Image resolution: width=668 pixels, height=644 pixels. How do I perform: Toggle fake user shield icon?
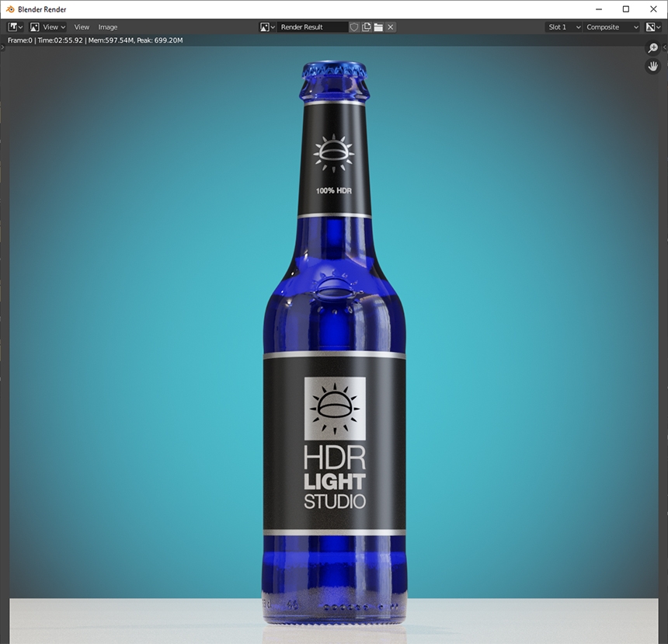click(354, 27)
